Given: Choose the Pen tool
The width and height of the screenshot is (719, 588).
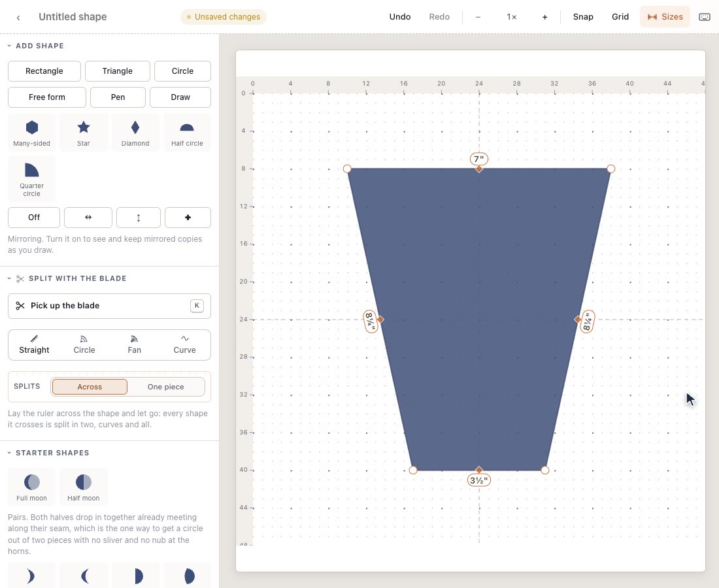Looking at the screenshot, I should [x=118, y=97].
